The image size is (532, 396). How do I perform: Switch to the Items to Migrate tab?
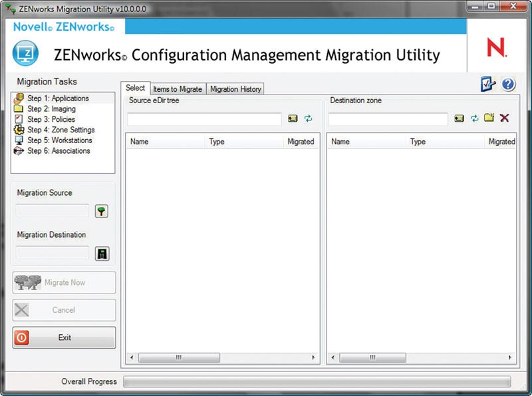click(178, 89)
